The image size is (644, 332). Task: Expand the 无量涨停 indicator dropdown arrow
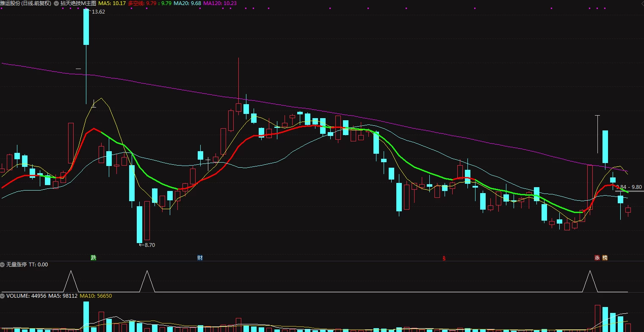pos(3,265)
